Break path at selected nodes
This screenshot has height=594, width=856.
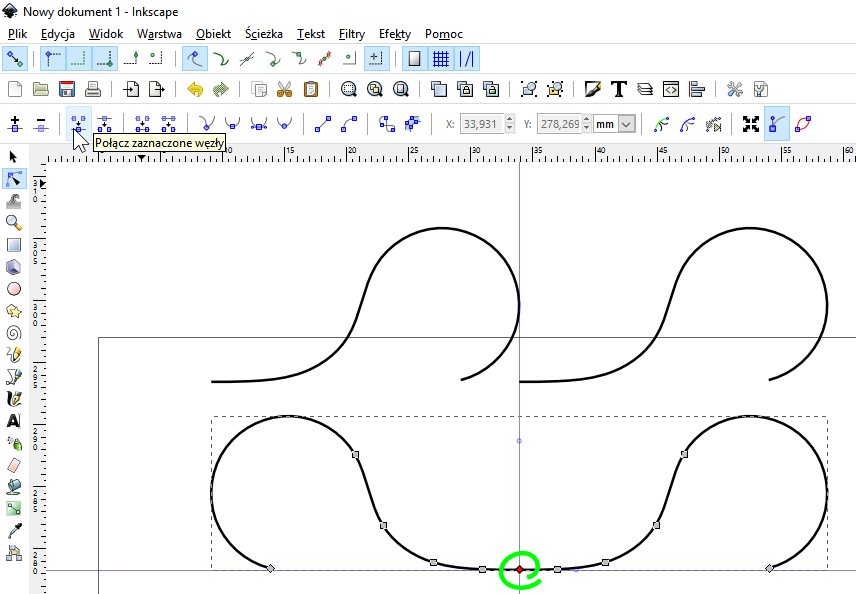(104, 124)
